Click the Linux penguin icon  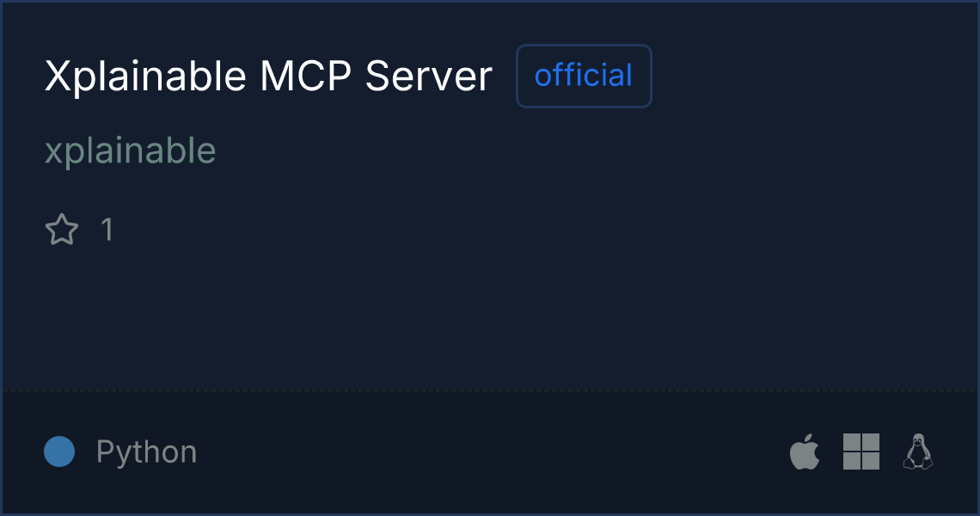918,451
